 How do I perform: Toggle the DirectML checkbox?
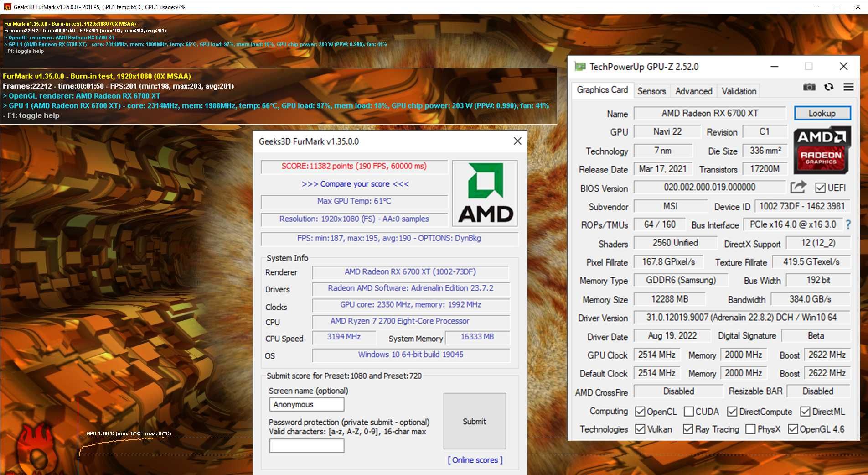(805, 412)
